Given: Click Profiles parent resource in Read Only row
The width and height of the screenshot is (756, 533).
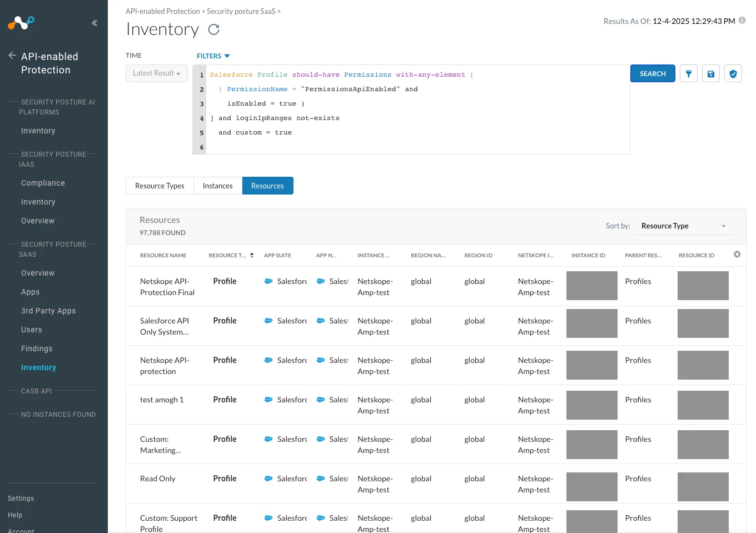Looking at the screenshot, I should tap(638, 479).
